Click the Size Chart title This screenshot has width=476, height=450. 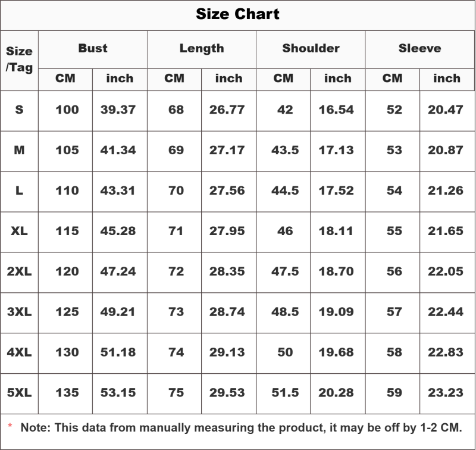(x=237, y=14)
